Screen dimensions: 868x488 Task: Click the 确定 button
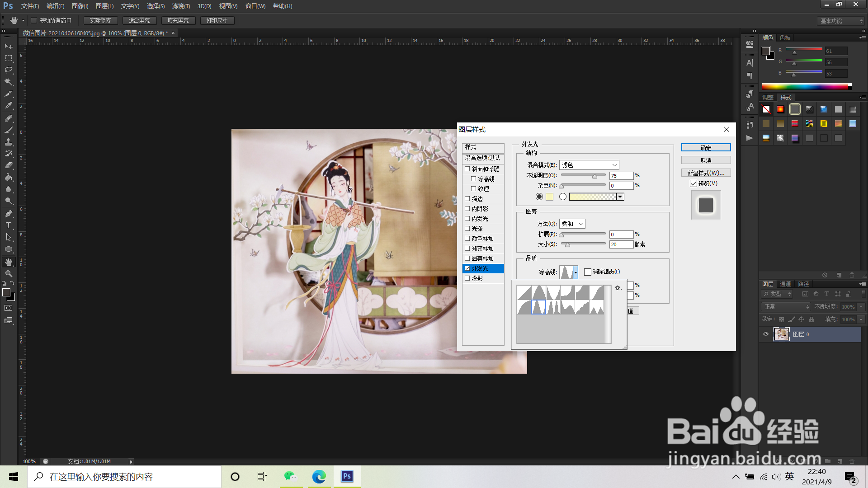pos(706,148)
